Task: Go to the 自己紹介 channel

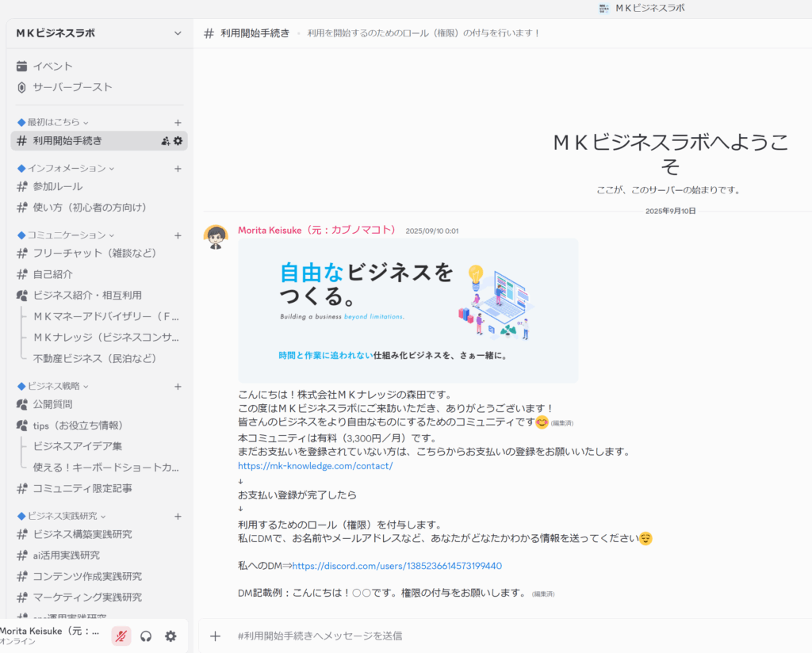Action: [52, 274]
